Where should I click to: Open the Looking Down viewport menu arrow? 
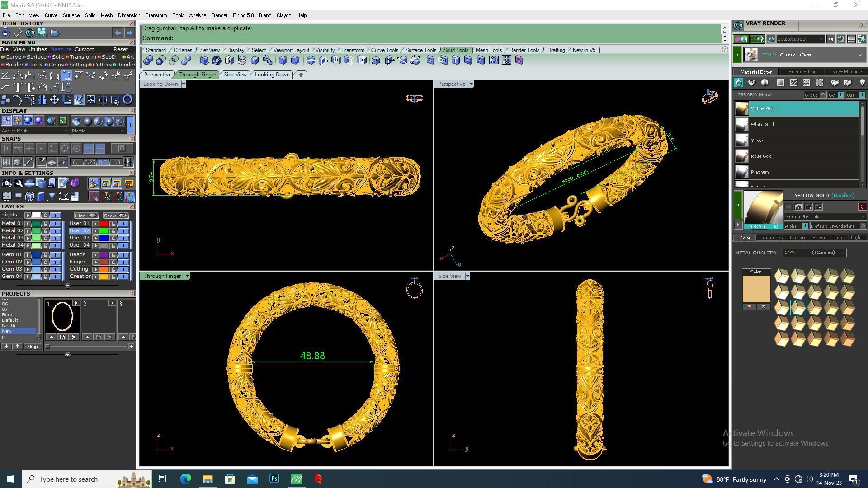184,84
